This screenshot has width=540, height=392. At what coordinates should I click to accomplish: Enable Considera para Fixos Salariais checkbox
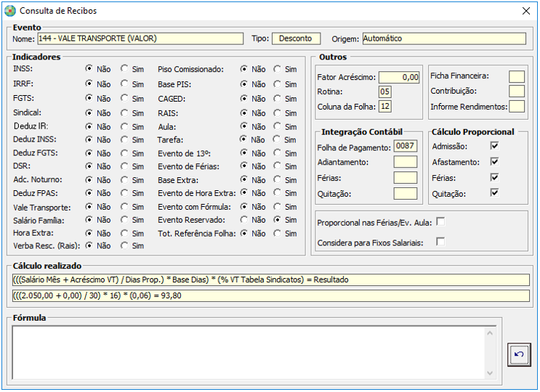coord(440,242)
